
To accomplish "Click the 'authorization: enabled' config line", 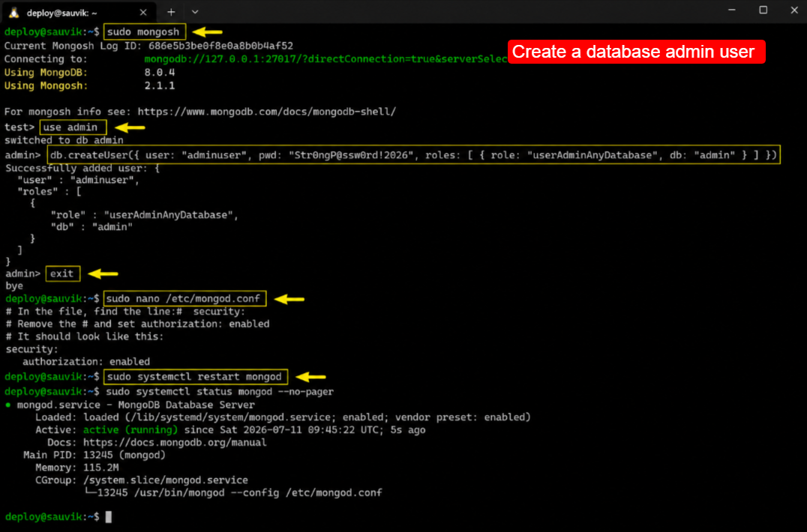I will pos(86,362).
